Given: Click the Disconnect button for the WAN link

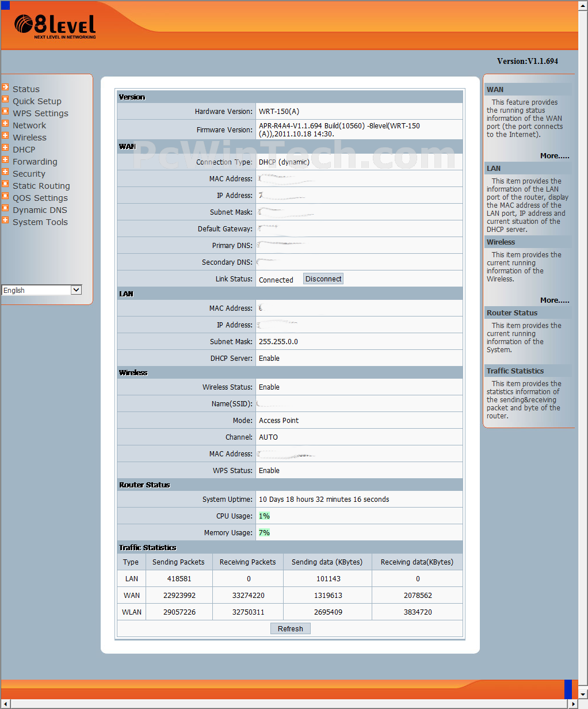Looking at the screenshot, I should (323, 279).
